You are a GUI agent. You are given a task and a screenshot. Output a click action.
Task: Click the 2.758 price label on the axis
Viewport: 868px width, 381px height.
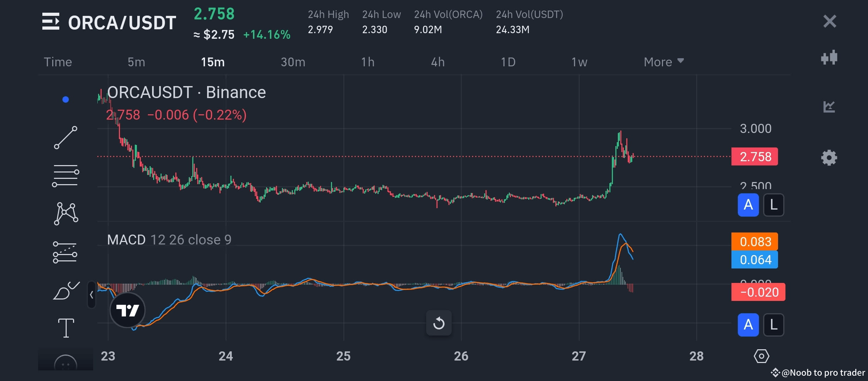(754, 157)
